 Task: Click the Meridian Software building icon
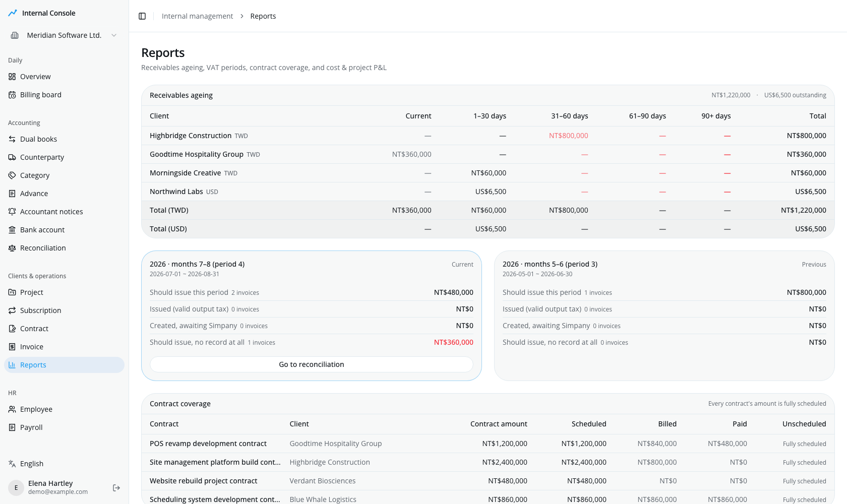tap(15, 35)
